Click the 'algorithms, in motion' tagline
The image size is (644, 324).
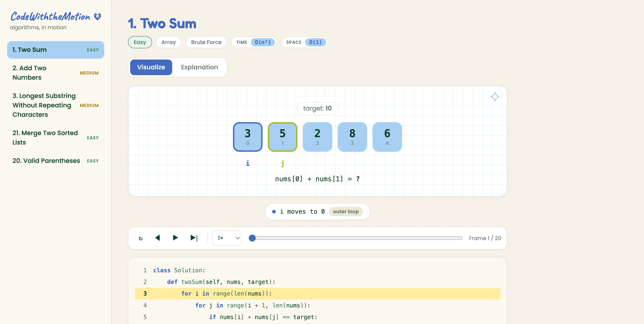coord(38,28)
